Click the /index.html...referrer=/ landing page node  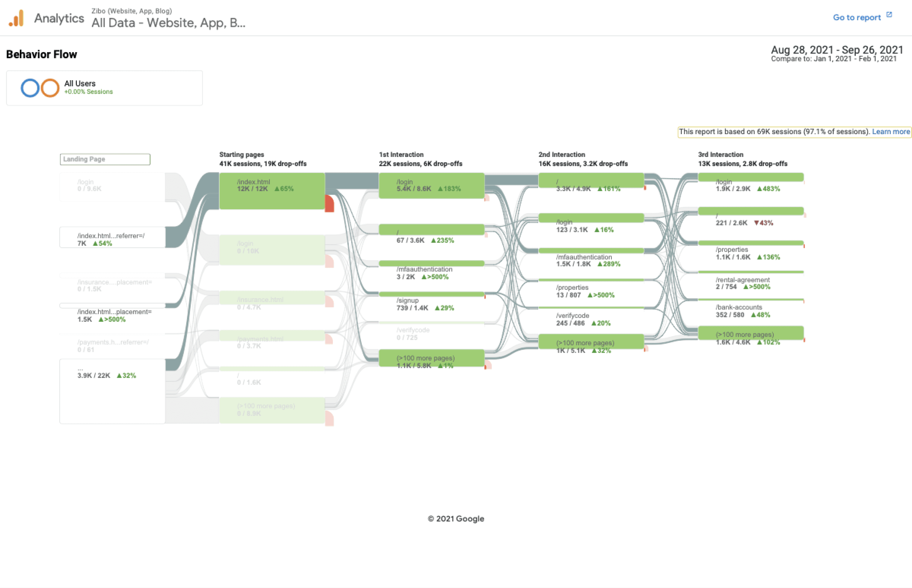(x=112, y=237)
